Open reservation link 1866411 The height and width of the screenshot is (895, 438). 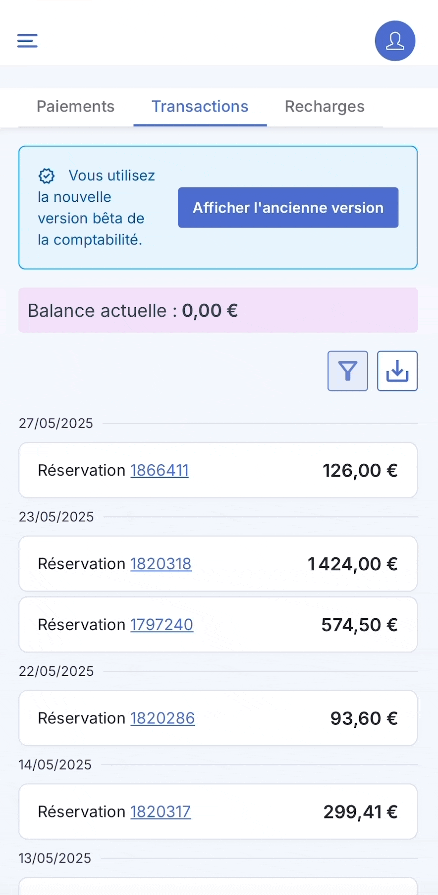[159, 470]
